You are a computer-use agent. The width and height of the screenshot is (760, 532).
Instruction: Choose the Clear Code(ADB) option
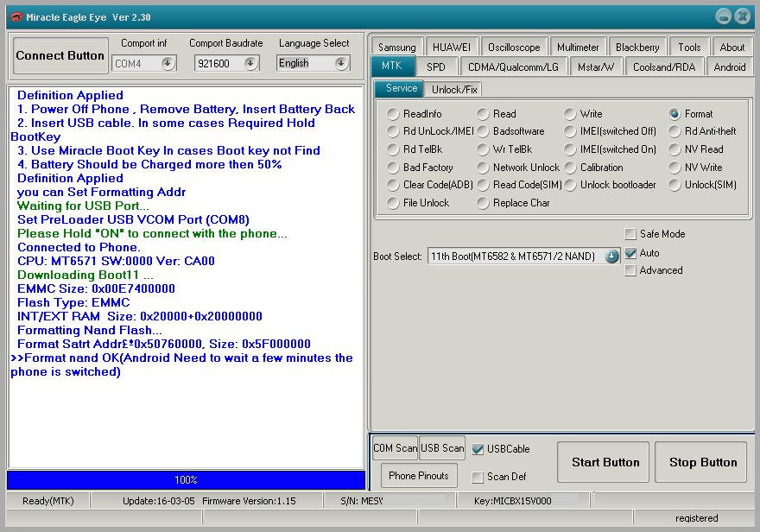point(430,185)
